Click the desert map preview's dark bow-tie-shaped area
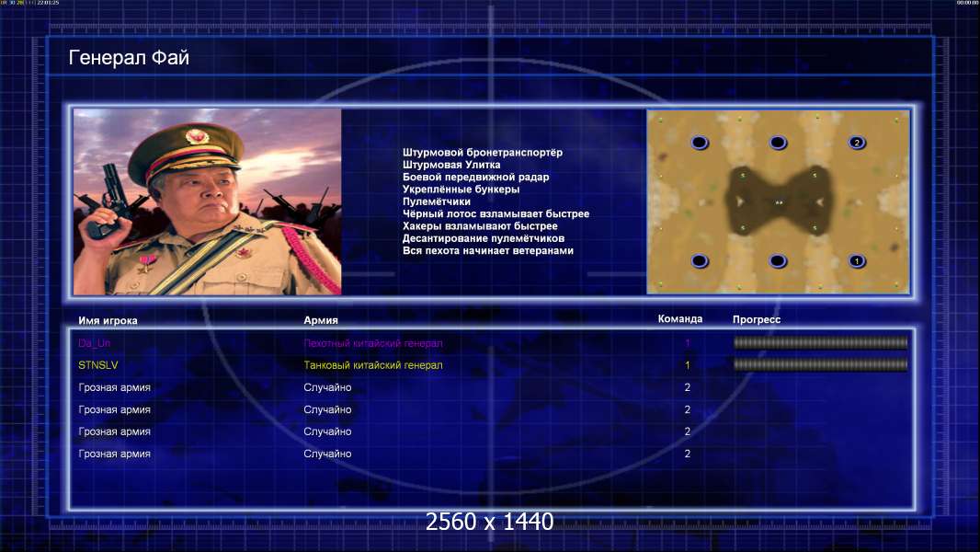The width and height of the screenshot is (980, 552). click(x=779, y=201)
